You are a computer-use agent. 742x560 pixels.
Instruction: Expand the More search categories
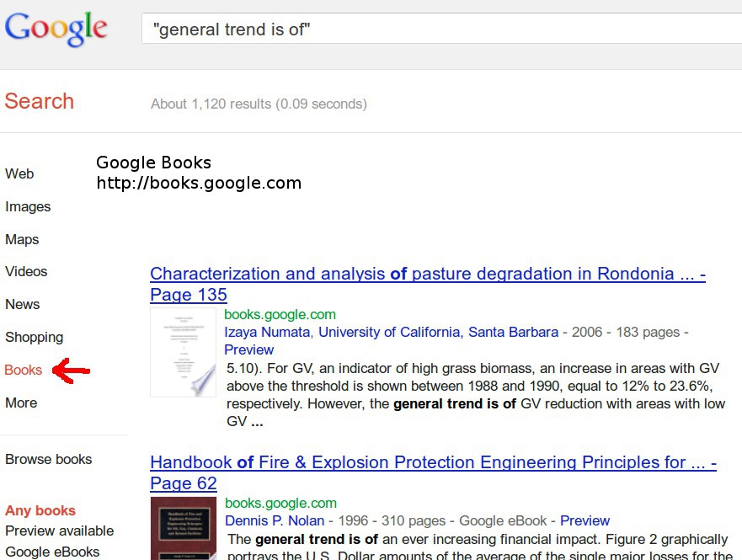[21, 403]
